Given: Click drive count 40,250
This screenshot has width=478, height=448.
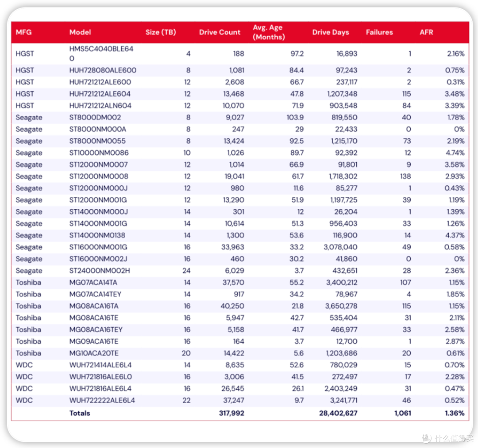Looking at the screenshot, I should pos(232,306).
